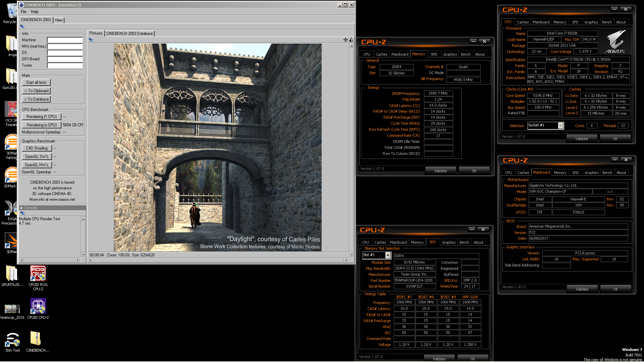This screenshot has width=644, height=362.
Task: Click the 5654 CB-CPU score text
Action: tap(73, 125)
